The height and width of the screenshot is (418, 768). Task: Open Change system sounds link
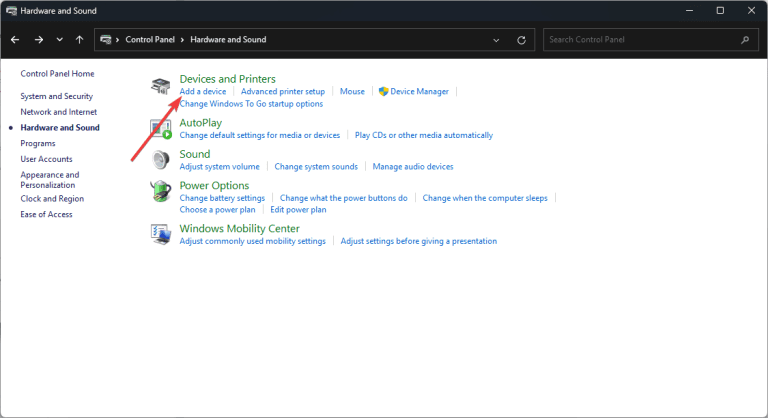point(316,167)
